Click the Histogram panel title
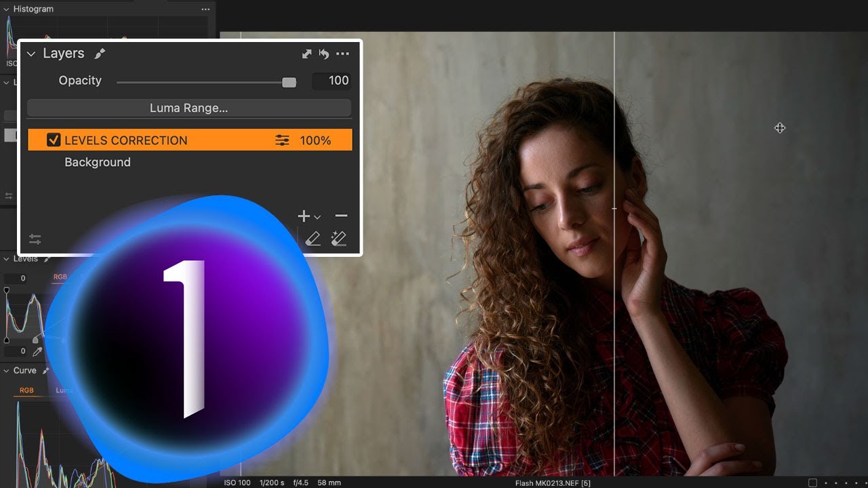 pyautogui.click(x=33, y=9)
